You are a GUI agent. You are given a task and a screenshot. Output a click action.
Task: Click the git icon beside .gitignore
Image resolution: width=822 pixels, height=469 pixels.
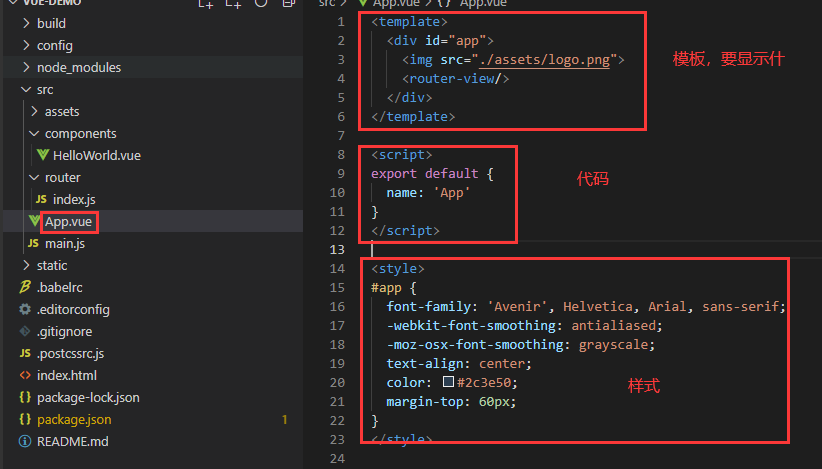25,331
